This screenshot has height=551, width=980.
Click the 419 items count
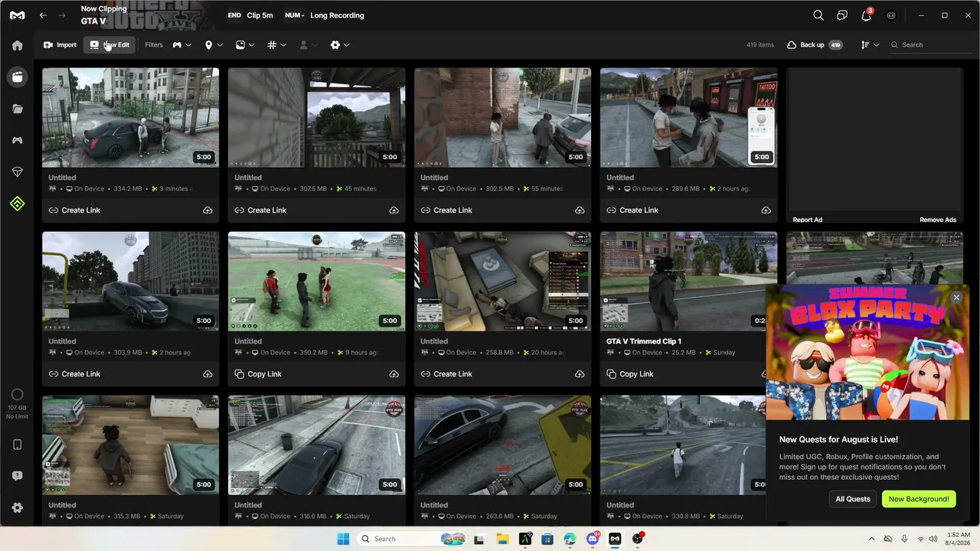[x=760, y=45]
